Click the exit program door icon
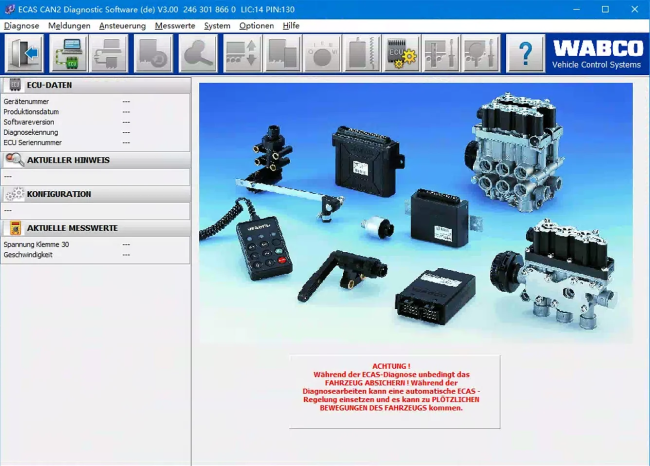 click(25, 53)
